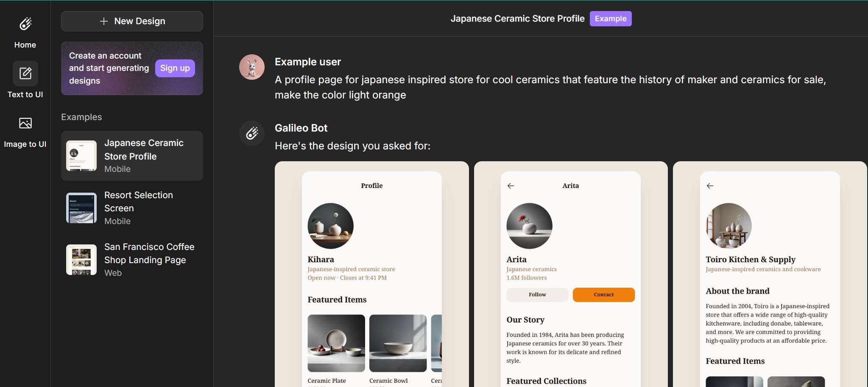Select the Japanese Ceramic Store Profile example
868x387 pixels.
[x=132, y=156]
